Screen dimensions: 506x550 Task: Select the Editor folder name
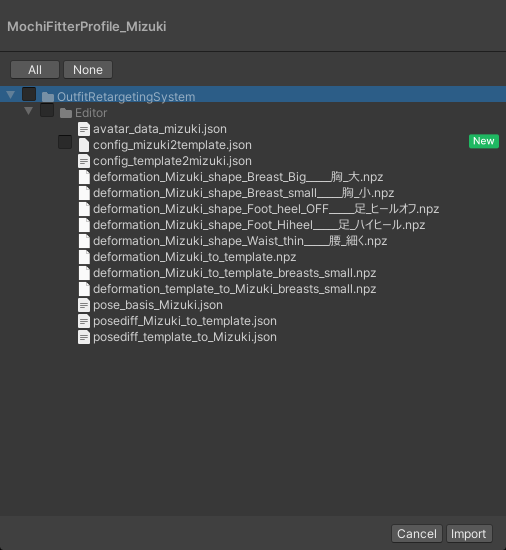point(91,113)
